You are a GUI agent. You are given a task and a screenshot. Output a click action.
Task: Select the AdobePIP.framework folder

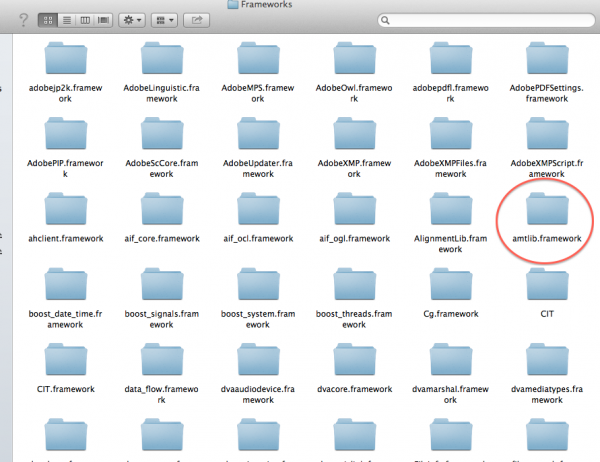click(x=66, y=134)
